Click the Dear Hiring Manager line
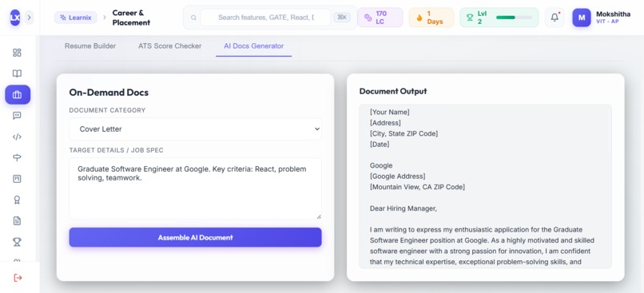644x293 pixels. (403, 208)
